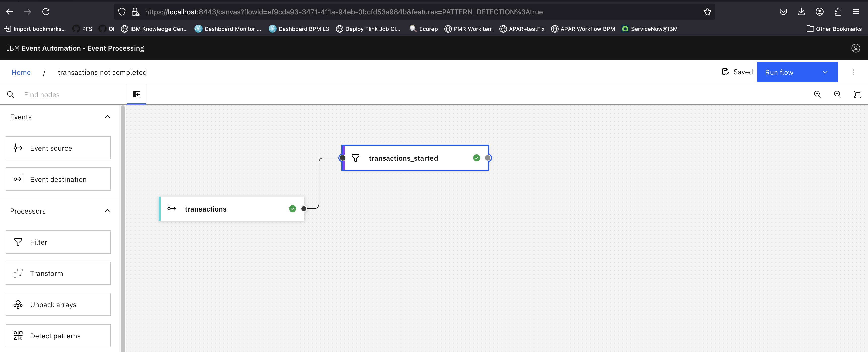Bookmark this page with the star icon
The width and height of the screenshot is (868, 352).
pyautogui.click(x=707, y=12)
